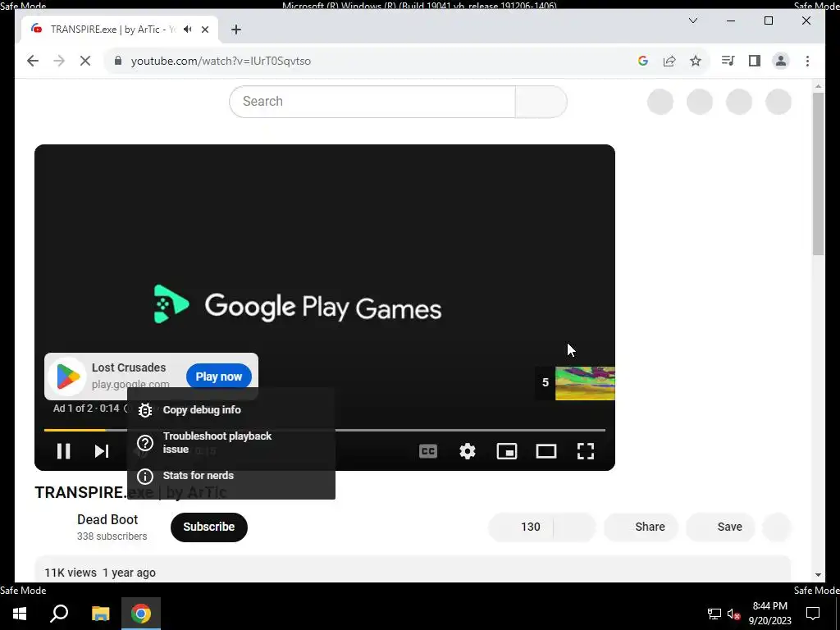This screenshot has height=630, width=840.
Task: Open Chrome three-dot menu
Action: coord(807,61)
